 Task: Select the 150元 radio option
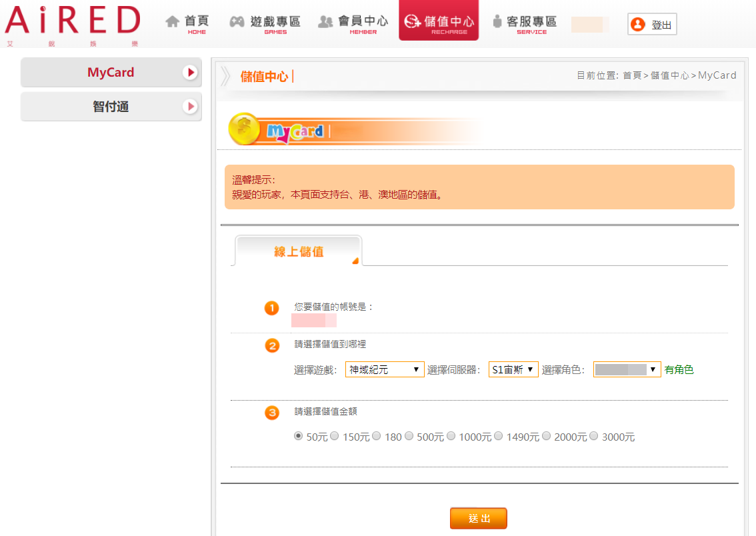pos(335,436)
